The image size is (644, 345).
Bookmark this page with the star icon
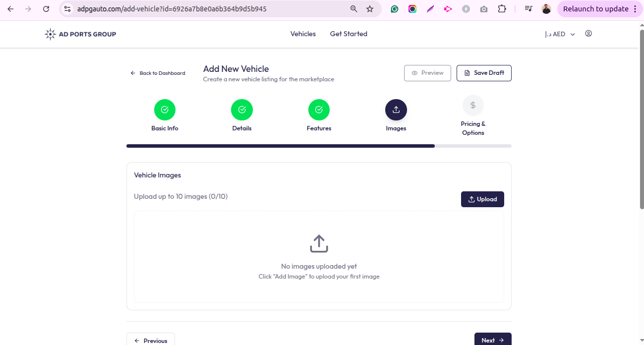370,9
